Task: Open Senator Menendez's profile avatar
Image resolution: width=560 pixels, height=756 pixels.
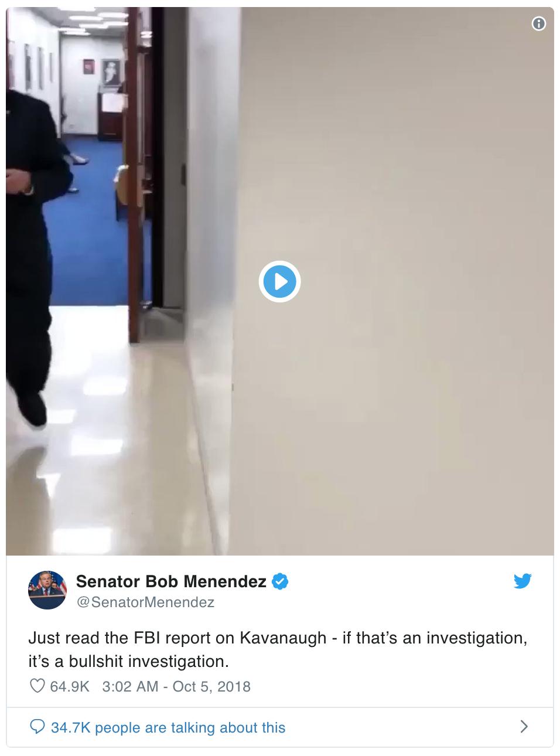Action: [47, 590]
